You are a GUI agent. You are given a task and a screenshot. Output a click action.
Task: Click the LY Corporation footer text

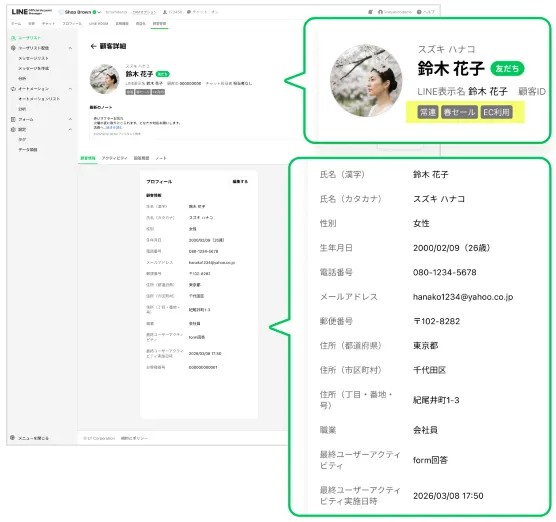click(99, 438)
